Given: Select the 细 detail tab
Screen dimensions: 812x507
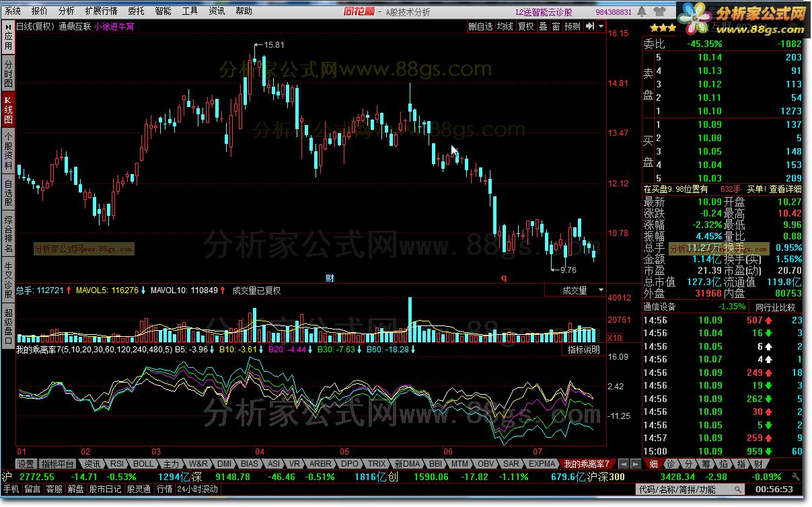Looking at the screenshot, I should (x=653, y=464).
